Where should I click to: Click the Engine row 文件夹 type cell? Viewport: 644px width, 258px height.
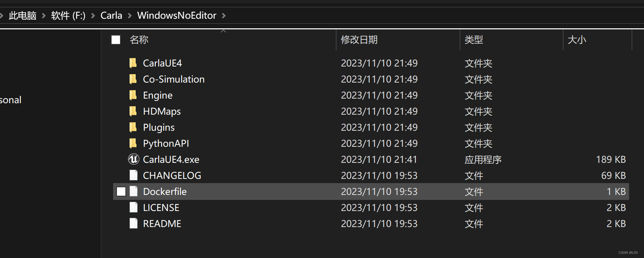[x=479, y=95]
